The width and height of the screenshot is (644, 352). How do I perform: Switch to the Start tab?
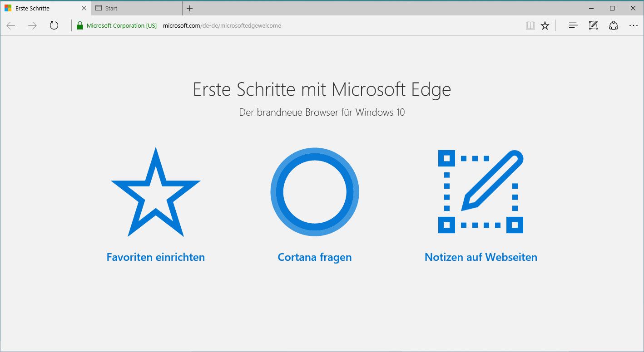(x=137, y=8)
